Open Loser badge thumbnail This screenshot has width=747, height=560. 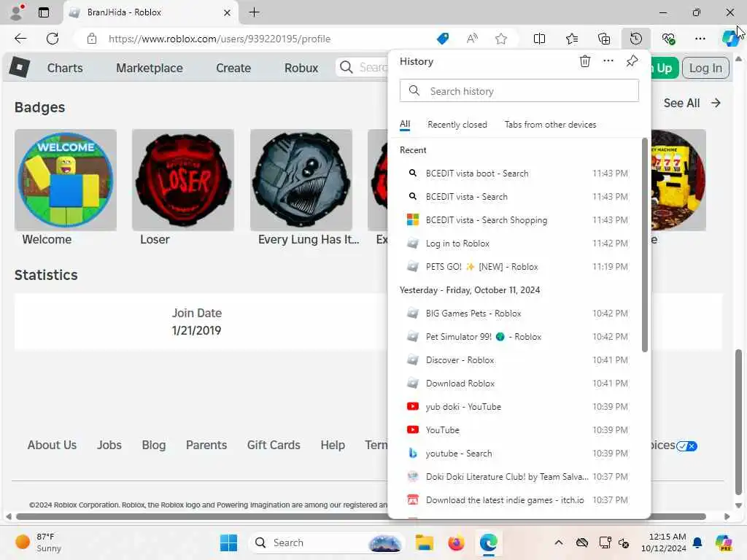tap(183, 180)
